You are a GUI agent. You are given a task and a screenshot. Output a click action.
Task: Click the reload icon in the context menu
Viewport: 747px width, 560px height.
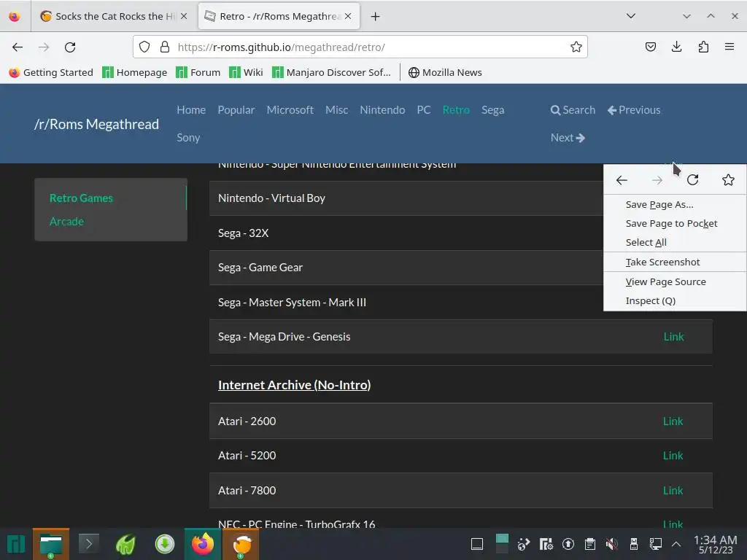693,180
